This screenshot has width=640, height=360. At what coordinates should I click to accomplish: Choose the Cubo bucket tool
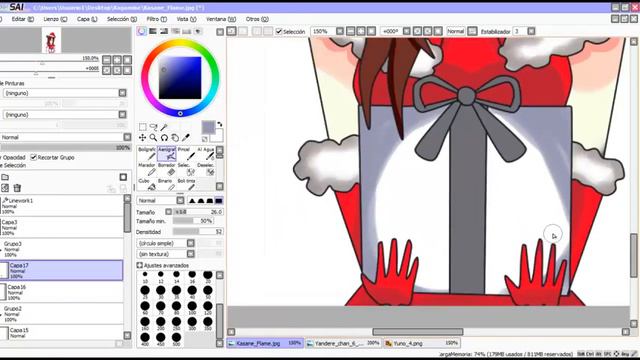pyautogui.click(x=147, y=184)
